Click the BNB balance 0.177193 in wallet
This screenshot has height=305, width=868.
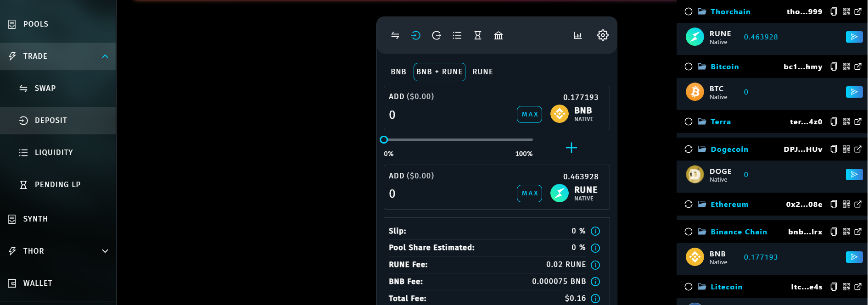(761, 257)
